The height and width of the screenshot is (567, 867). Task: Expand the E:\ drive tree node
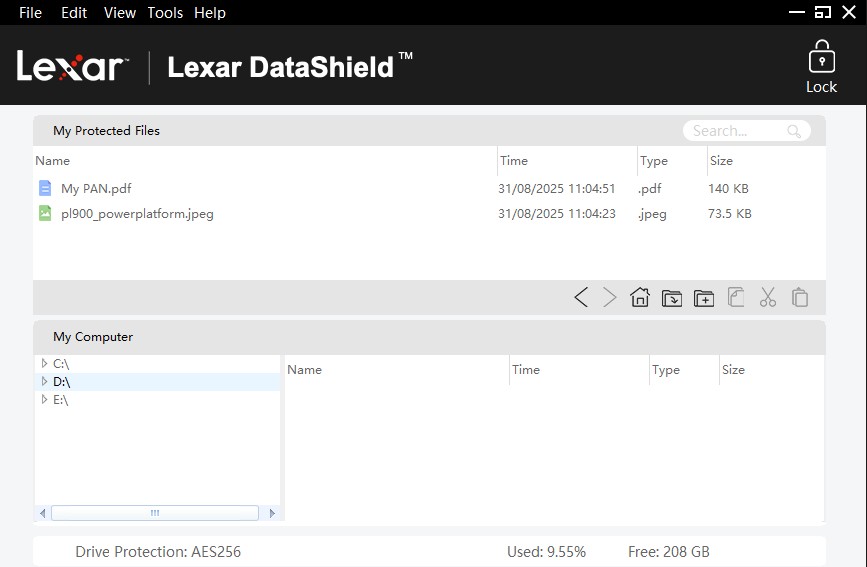click(x=44, y=400)
